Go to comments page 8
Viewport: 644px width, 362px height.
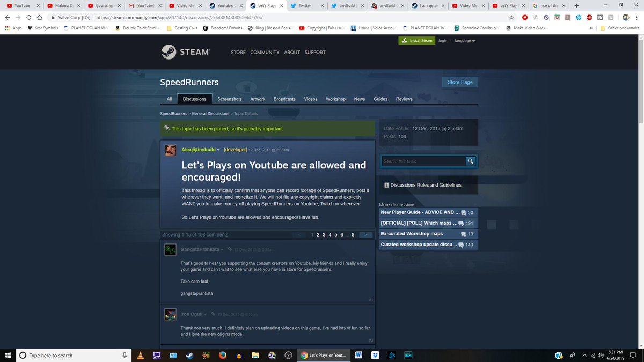point(353,235)
